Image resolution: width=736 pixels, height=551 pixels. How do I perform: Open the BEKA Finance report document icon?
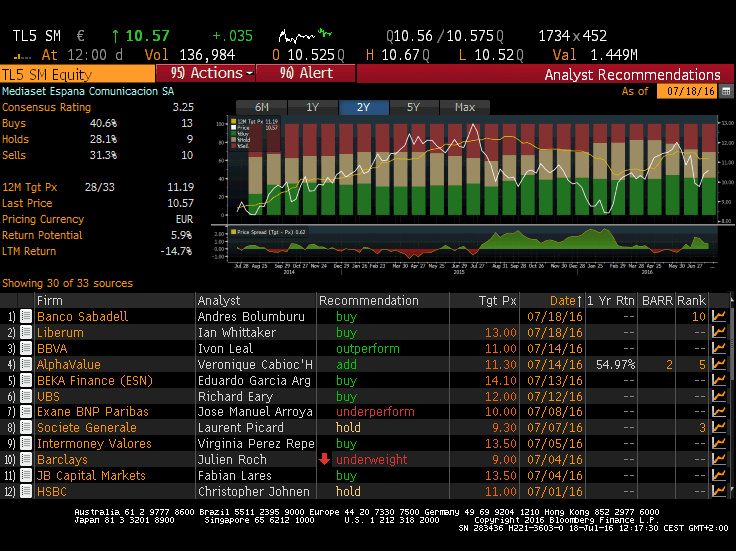click(26, 380)
